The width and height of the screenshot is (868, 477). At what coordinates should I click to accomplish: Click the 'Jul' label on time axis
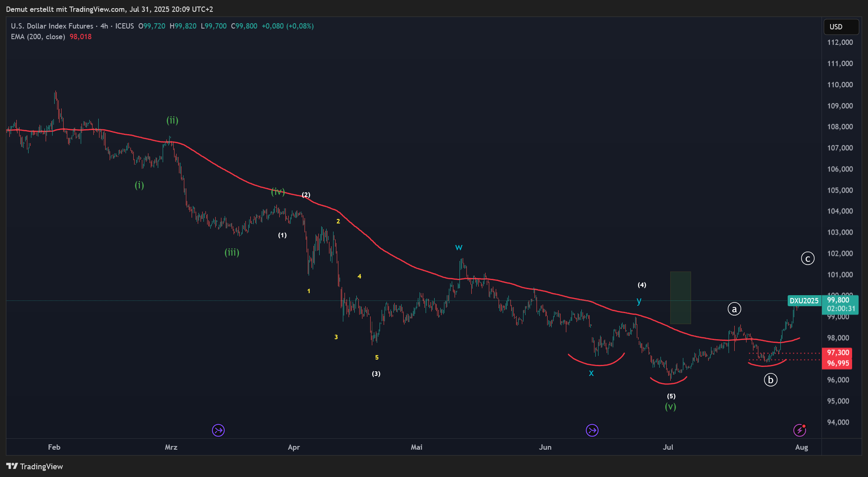668,447
